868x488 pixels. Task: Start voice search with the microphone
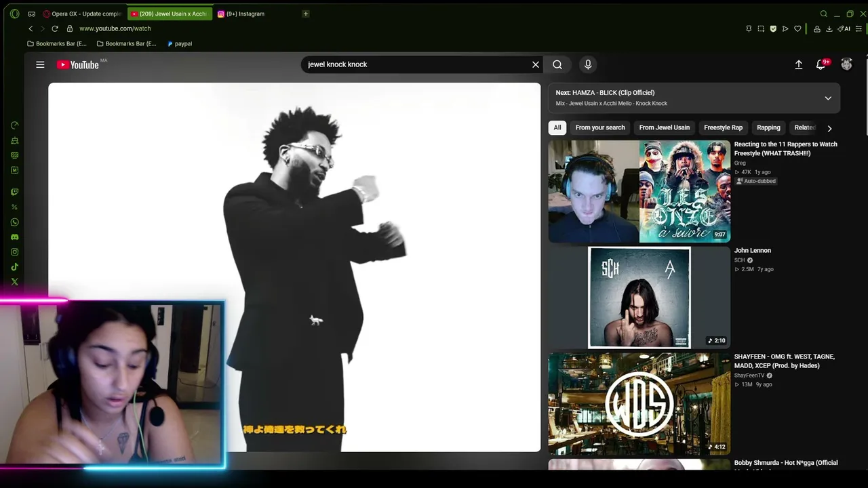(x=588, y=64)
